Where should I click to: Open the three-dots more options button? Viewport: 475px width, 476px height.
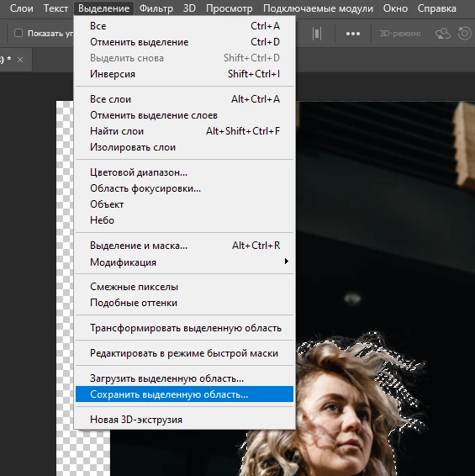tap(353, 34)
